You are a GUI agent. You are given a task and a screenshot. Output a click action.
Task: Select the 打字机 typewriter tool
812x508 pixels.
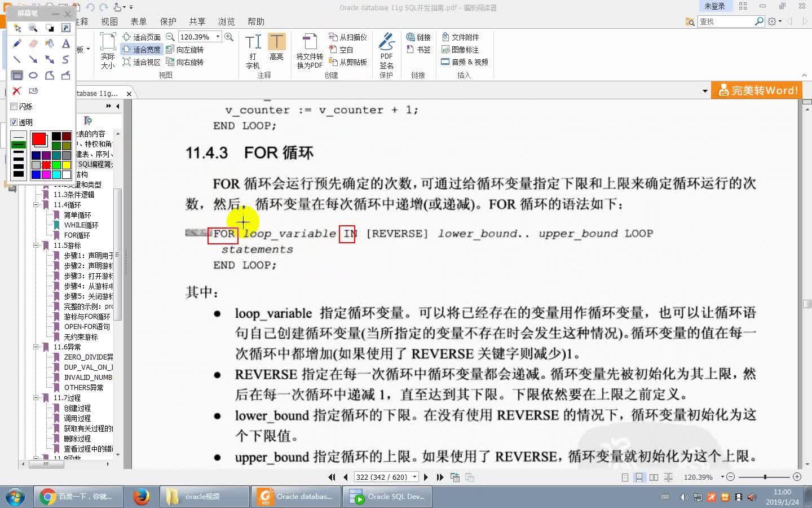[x=252, y=50]
